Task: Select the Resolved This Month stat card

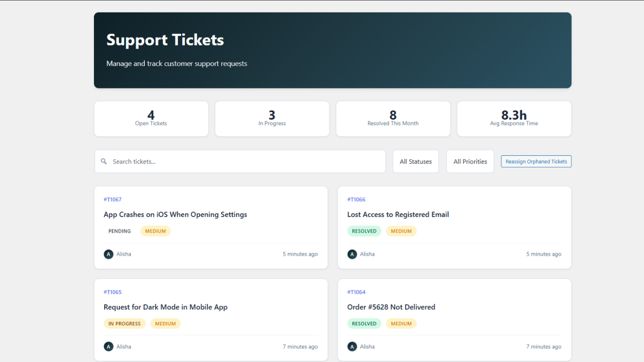Action: [393, 119]
